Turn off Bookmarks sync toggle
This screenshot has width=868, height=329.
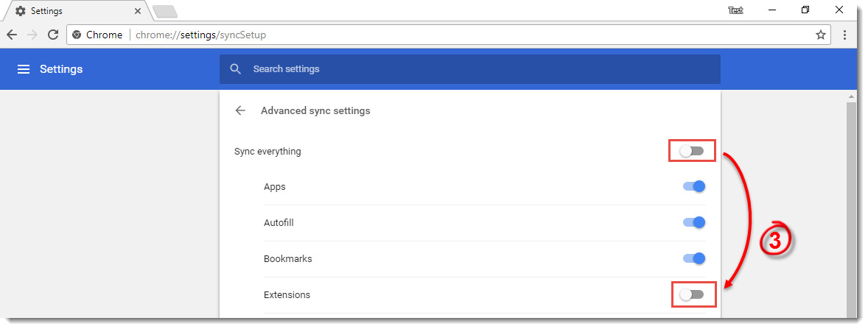(694, 258)
